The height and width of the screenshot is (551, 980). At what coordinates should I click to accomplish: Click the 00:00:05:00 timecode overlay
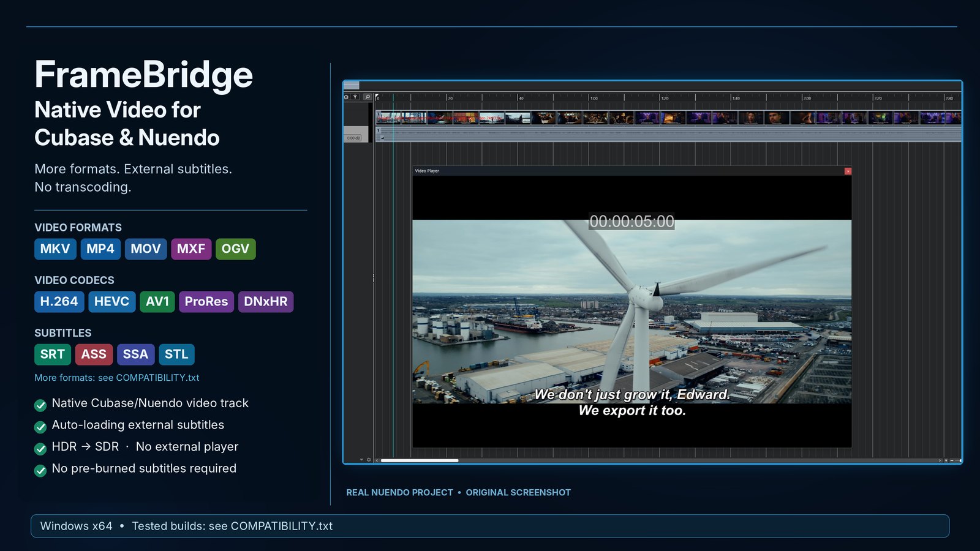coord(631,222)
